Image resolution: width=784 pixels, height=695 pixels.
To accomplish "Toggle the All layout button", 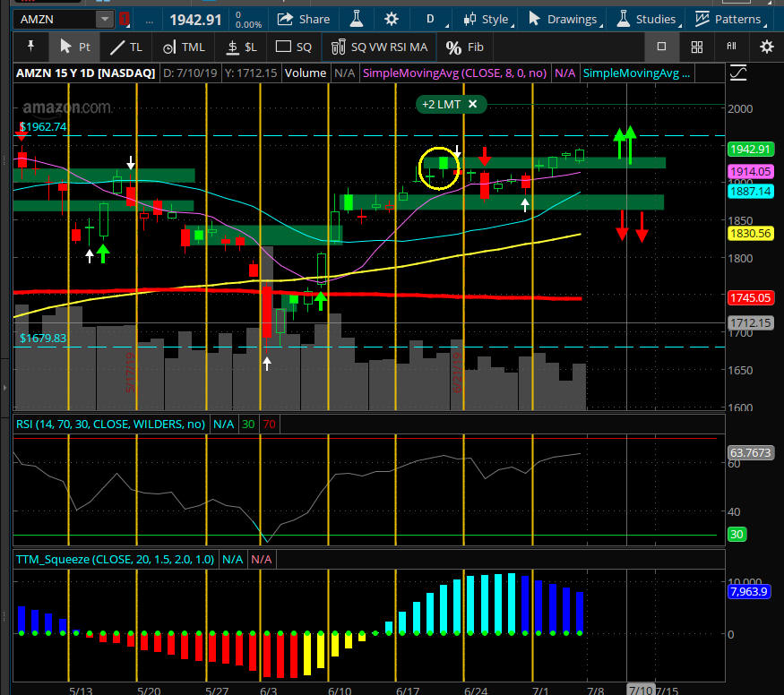I will [731, 47].
